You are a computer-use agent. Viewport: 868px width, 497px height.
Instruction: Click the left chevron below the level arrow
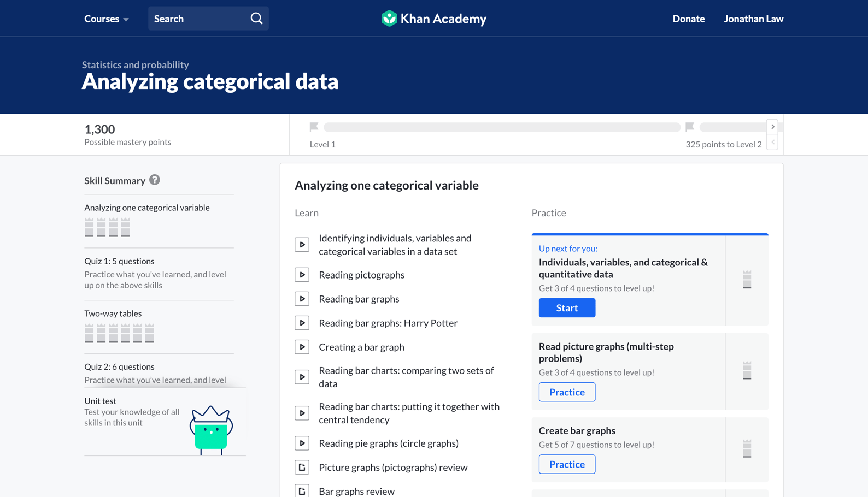(x=772, y=143)
